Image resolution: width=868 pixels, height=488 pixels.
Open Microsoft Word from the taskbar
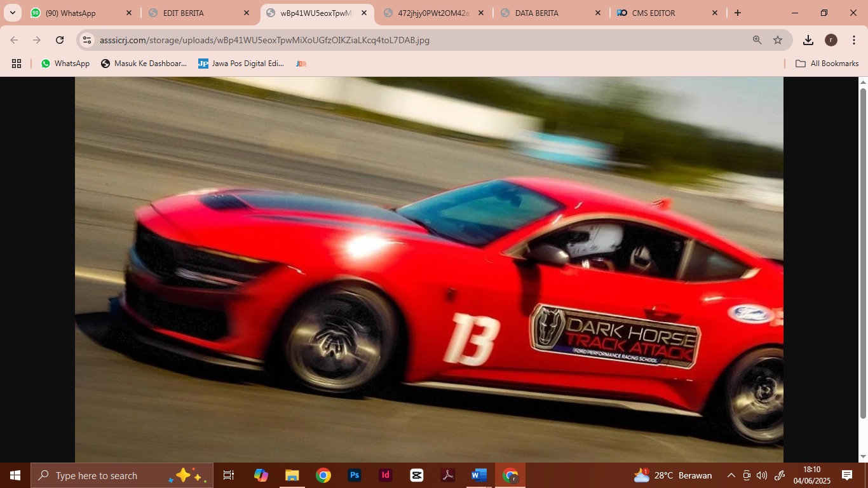(478, 475)
